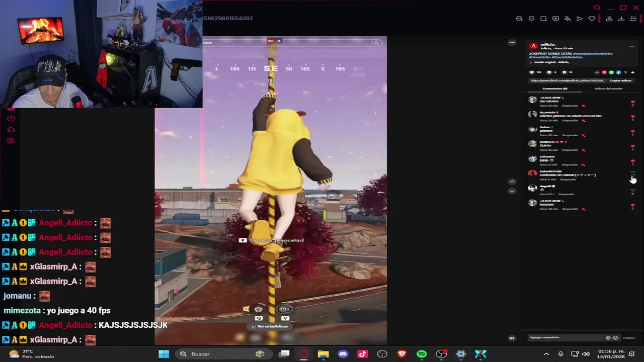Image resolution: width=644 pixels, height=362 pixels.
Task: Click the red search icon in title bar
Action: (x=597, y=8)
